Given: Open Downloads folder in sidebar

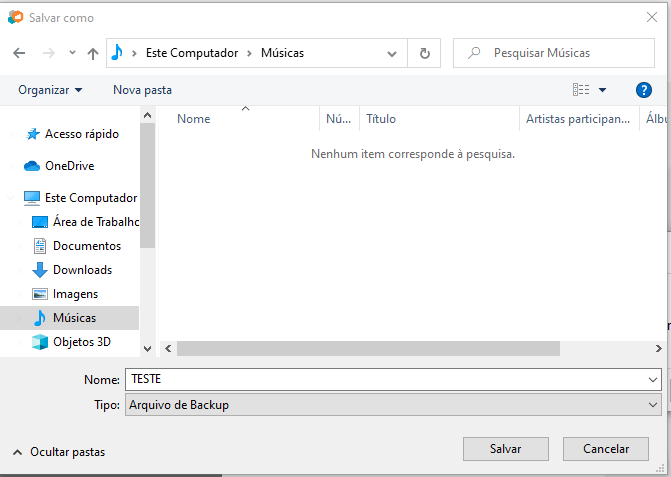Looking at the screenshot, I should (x=82, y=270).
